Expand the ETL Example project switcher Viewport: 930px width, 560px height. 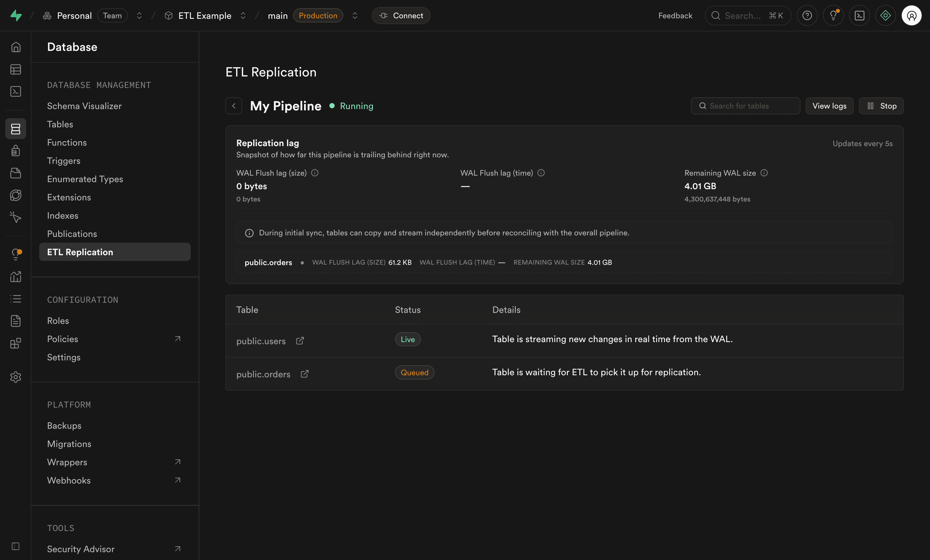click(243, 15)
